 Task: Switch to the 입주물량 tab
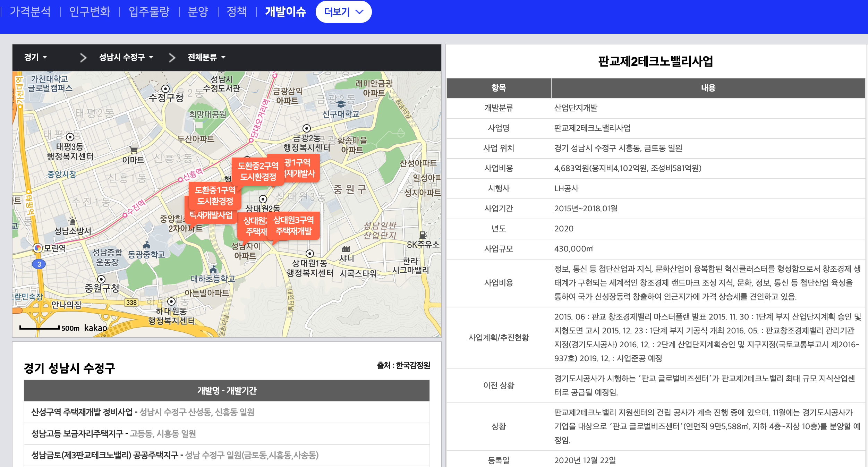149,12
